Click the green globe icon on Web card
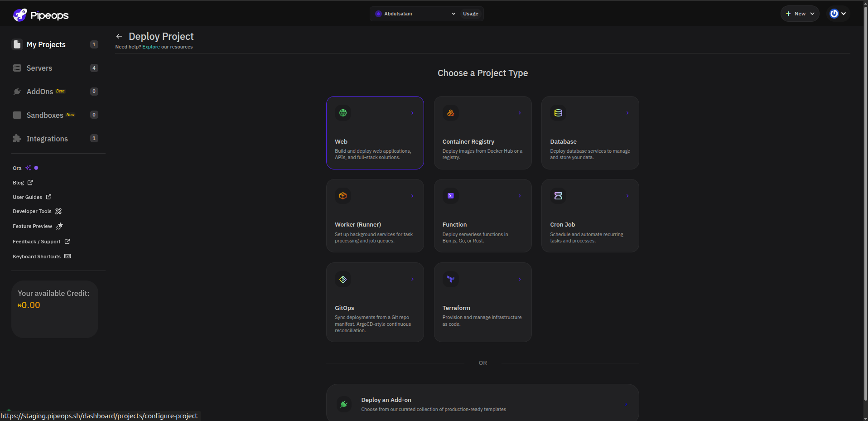Viewport: 868px width, 421px height. 343,113
